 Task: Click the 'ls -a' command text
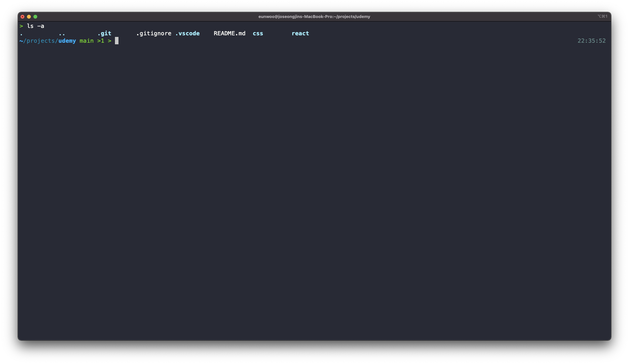(x=36, y=26)
